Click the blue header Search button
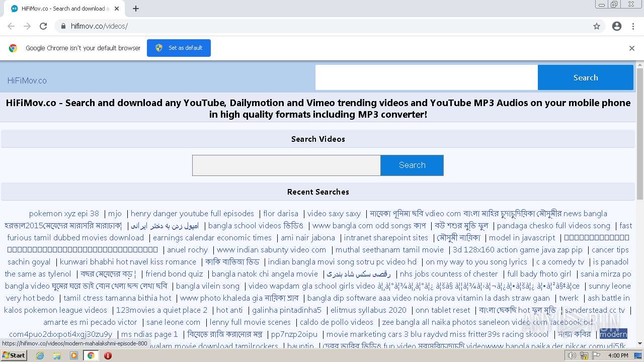This screenshot has width=644, height=362. coord(586,77)
